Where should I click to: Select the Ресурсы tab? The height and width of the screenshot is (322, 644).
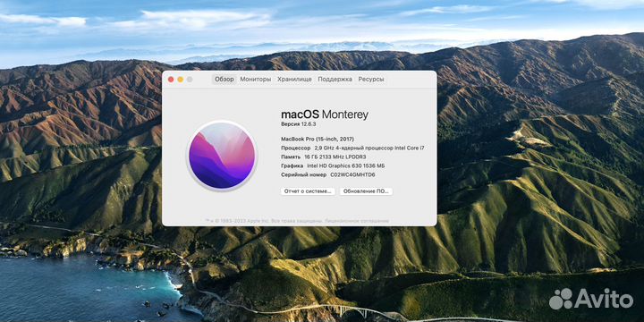click(371, 80)
